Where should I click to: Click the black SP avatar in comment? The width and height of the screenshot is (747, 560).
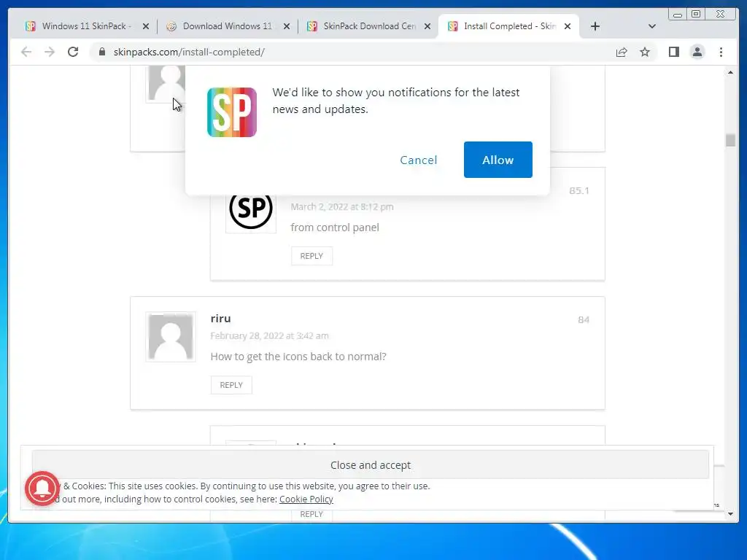[x=251, y=208]
